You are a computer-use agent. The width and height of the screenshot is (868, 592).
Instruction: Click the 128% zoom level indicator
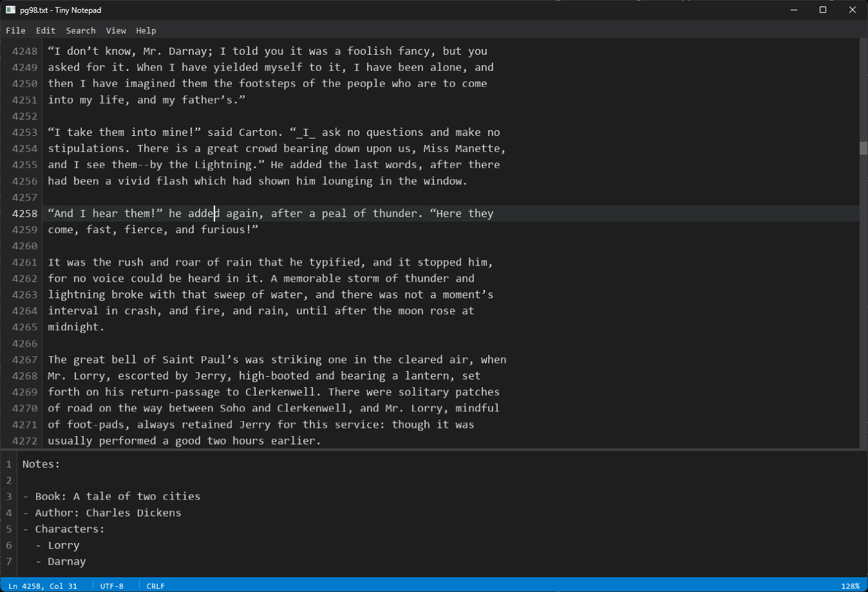pos(850,586)
